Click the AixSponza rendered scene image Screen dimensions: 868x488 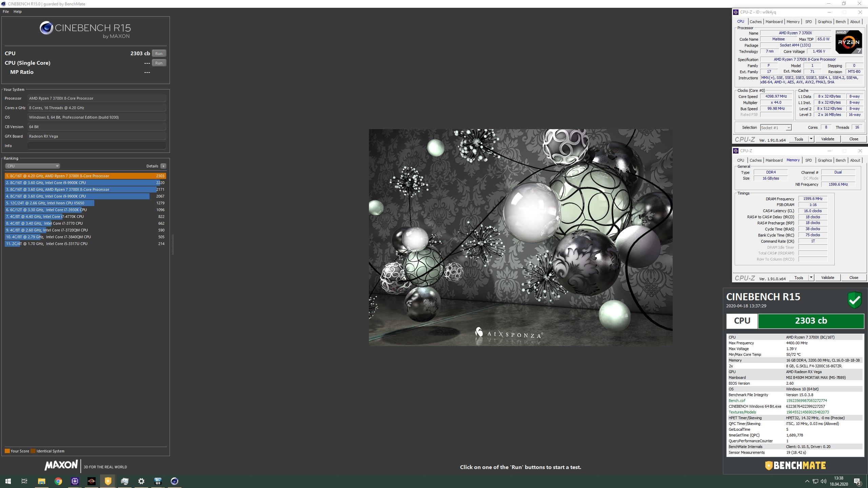coord(520,237)
